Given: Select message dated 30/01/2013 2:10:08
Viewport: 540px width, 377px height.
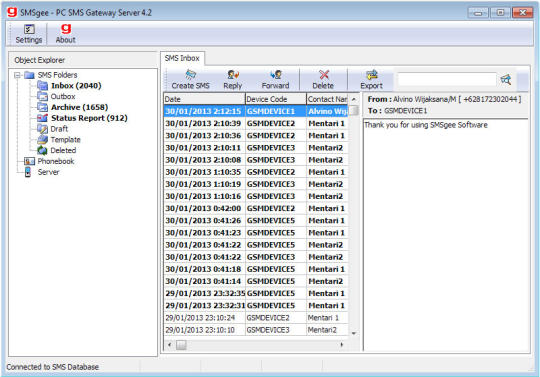Looking at the screenshot, I should 256,160.
